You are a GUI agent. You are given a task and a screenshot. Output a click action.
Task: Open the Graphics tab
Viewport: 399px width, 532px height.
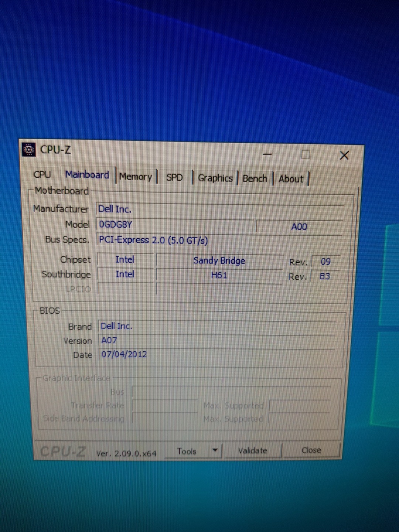(x=215, y=178)
